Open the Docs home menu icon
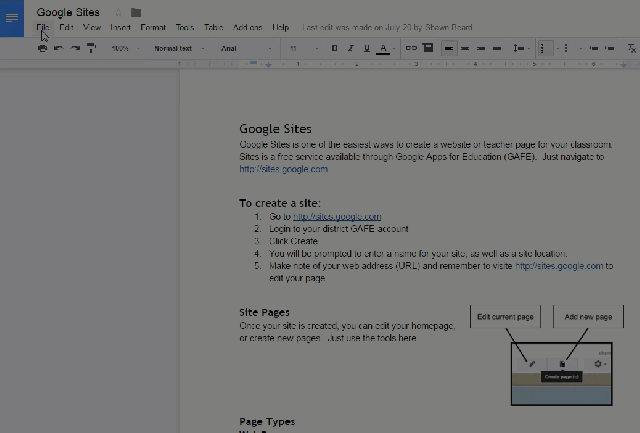 tap(12, 18)
